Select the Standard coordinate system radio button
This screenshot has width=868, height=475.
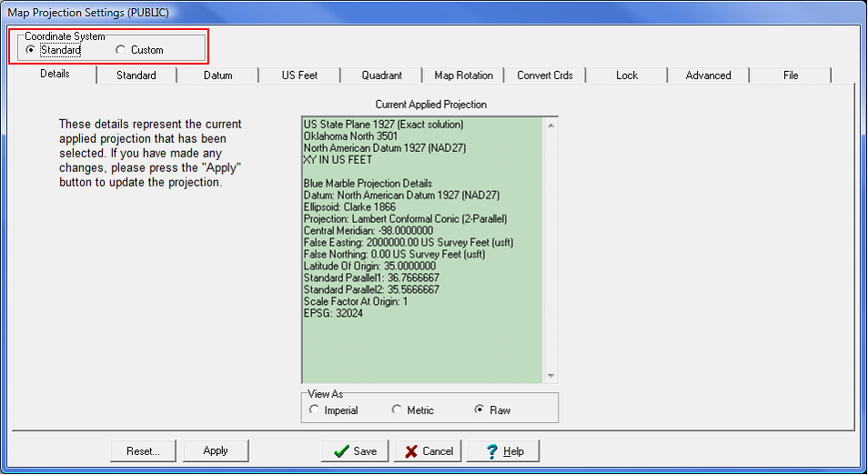click(32, 50)
